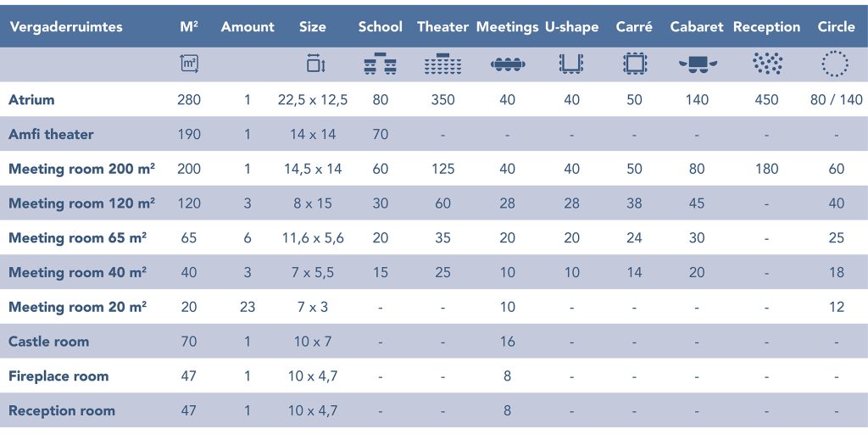Click the Reception dots icon

pos(767,64)
